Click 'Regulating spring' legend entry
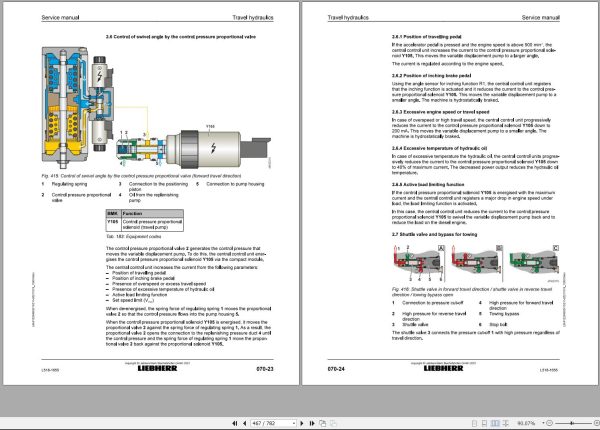This screenshot has height=430, width=600. 69,184
